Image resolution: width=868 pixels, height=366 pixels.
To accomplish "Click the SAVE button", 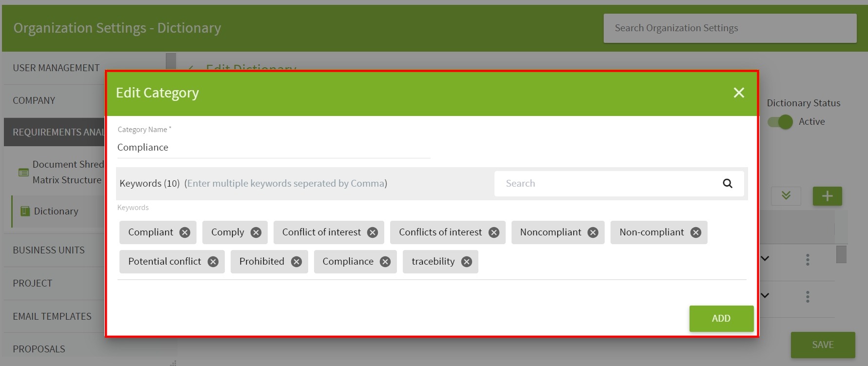I will 823,345.
